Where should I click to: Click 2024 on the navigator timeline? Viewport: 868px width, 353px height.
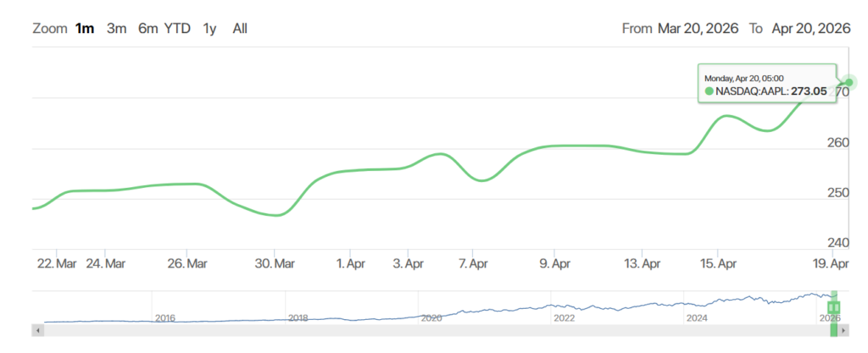697,317
